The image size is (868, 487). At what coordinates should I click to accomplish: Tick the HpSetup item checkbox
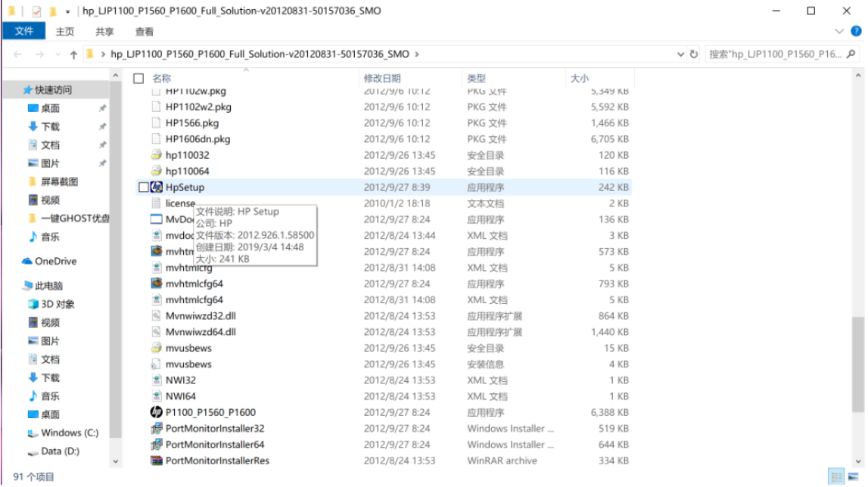tap(144, 188)
